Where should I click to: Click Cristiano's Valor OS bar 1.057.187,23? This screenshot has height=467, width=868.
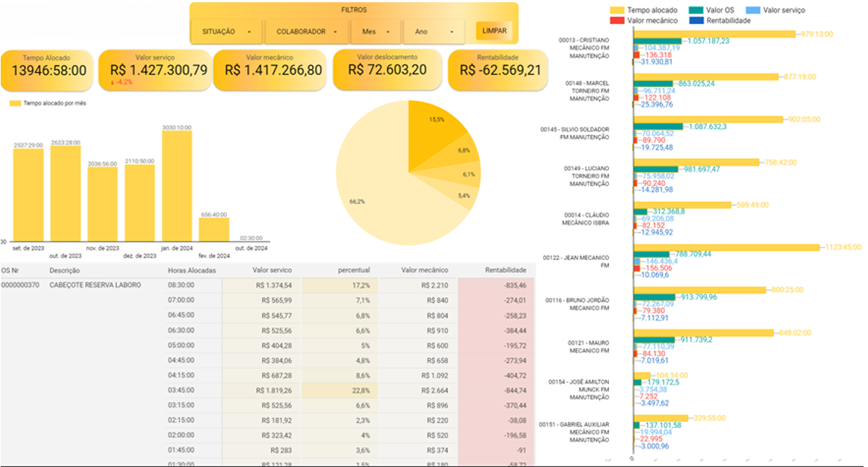658,41
